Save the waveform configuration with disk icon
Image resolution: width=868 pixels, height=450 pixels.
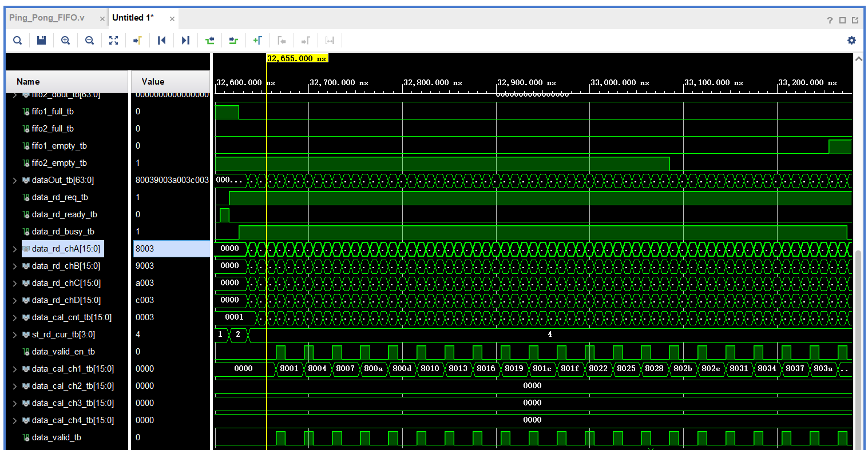pyautogui.click(x=42, y=40)
